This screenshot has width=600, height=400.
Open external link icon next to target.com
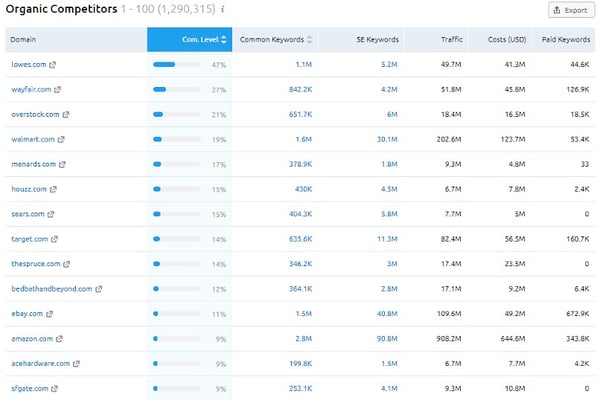pos(54,239)
